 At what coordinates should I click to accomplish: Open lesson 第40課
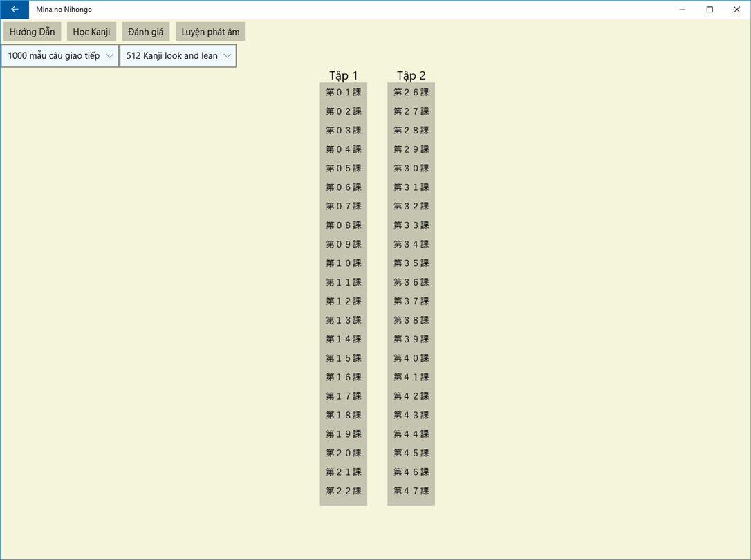click(x=411, y=358)
